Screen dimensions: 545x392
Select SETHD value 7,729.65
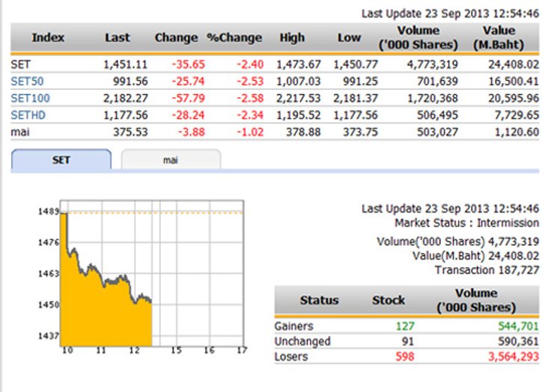pyautogui.click(x=517, y=115)
